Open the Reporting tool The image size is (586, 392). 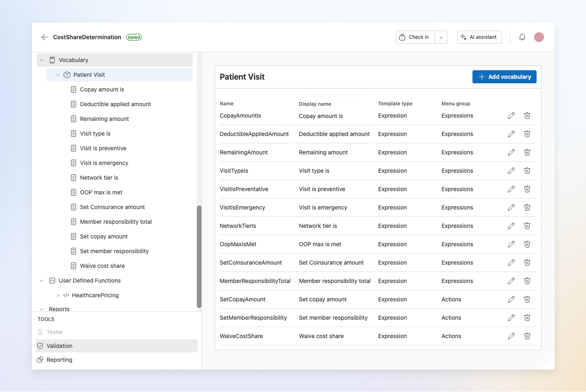coord(60,360)
